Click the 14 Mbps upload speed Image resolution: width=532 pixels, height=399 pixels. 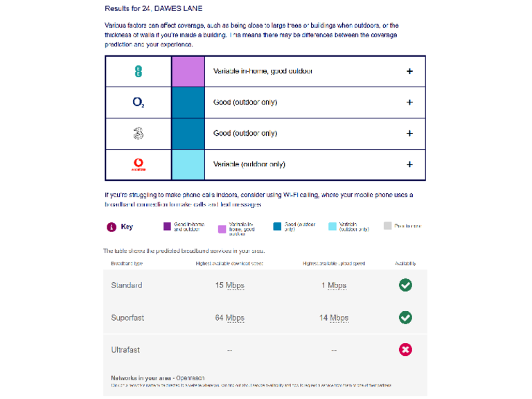click(x=334, y=318)
